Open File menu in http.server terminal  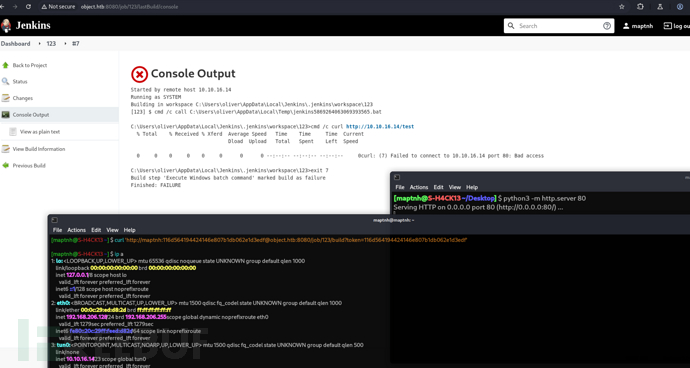click(x=400, y=187)
